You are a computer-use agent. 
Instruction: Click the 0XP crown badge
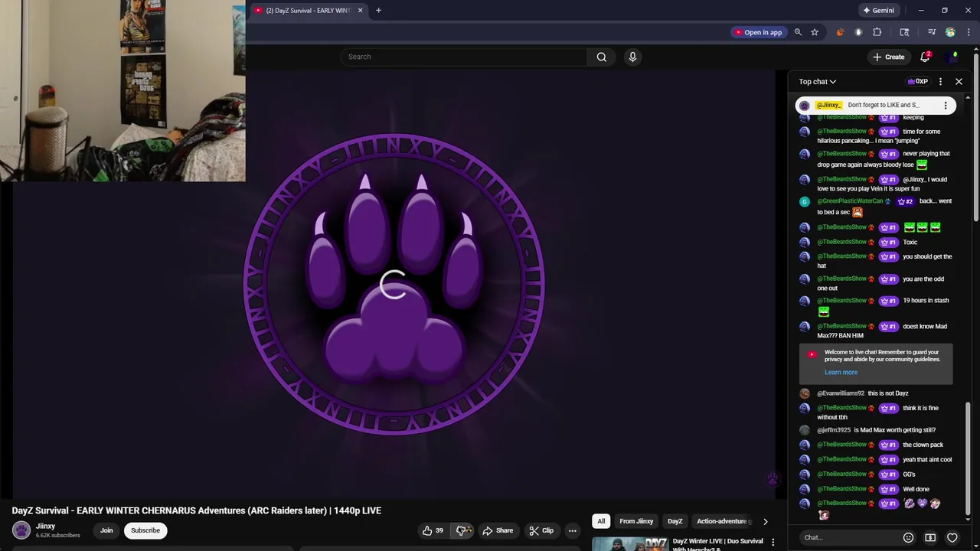(x=917, y=81)
